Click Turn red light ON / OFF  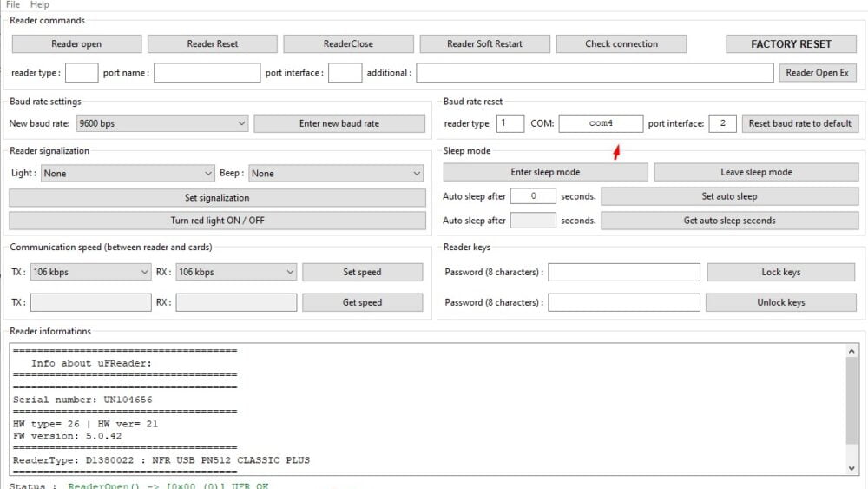[217, 221]
